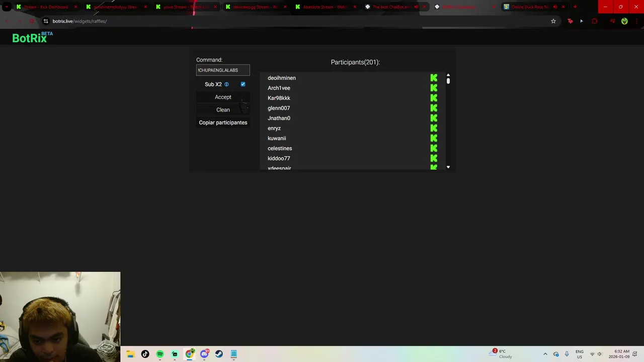Image resolution: width=644 pixels, height=362 pixels.
Task: Open the tab search dropdown
Action: tap(7, 7)
